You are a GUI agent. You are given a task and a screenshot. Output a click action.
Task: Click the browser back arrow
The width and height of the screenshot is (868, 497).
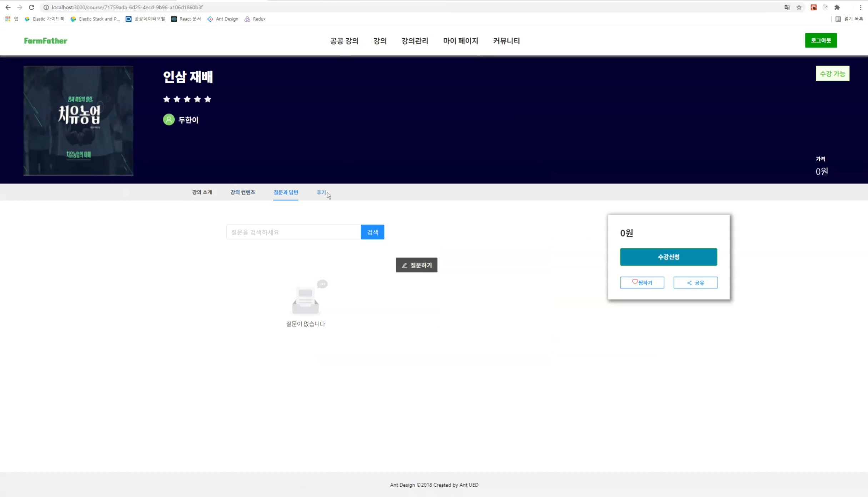8,7
